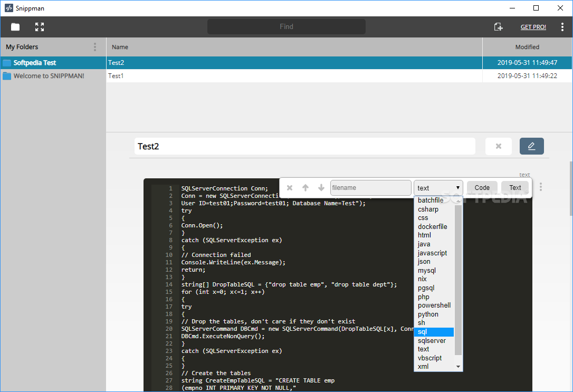The height and width of the screenshot is (392, 573).
Task: Pick php from the dropdown list
Action: [434, 297]
